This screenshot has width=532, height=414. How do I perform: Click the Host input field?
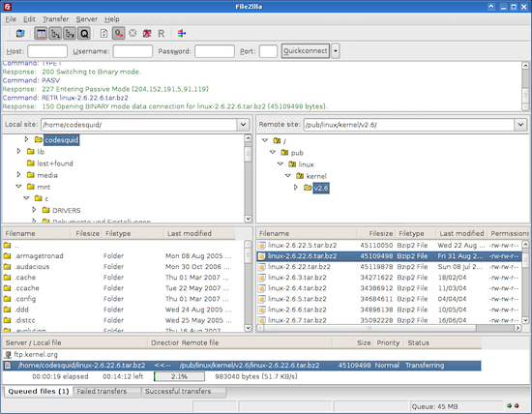[x=47, y=51]
